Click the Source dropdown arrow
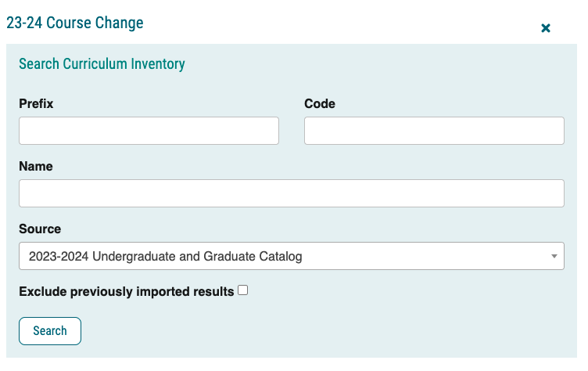588x371 pixels. [x=554, y=256]
